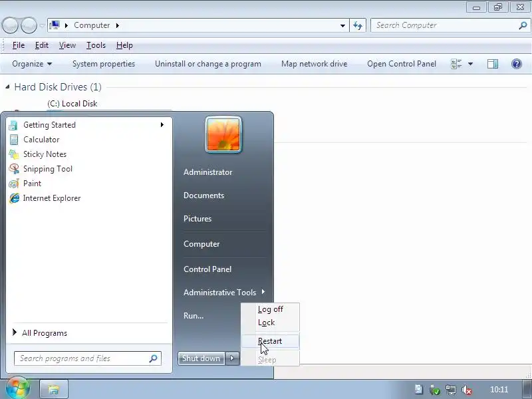Click the (C:) Local Disk label
The height and width of the screenshot is (399, 532).
(72, 104)
